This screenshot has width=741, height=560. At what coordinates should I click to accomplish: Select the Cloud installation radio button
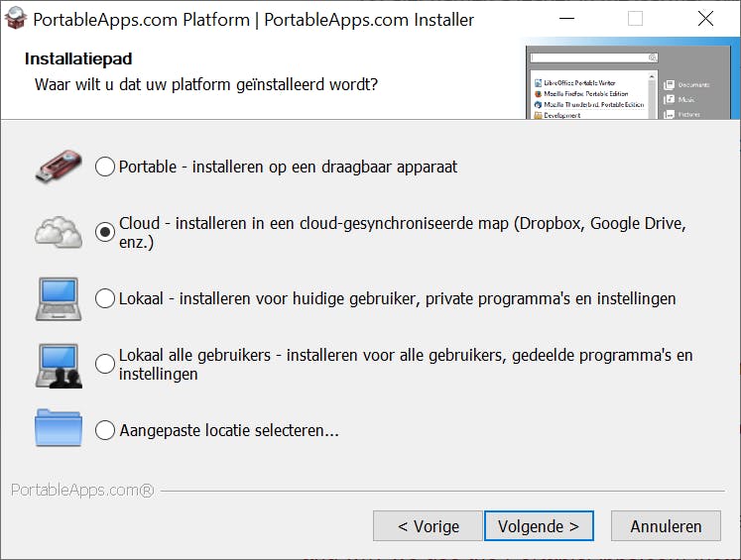[105, 232]
